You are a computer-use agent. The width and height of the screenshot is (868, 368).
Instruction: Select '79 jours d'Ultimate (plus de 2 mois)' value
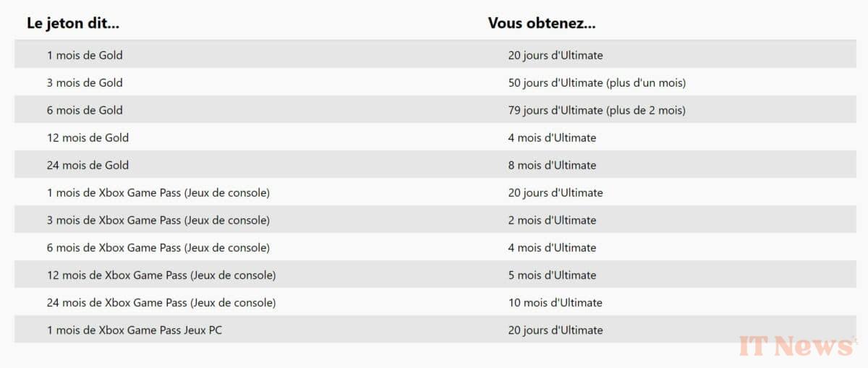tap(597, 110)
